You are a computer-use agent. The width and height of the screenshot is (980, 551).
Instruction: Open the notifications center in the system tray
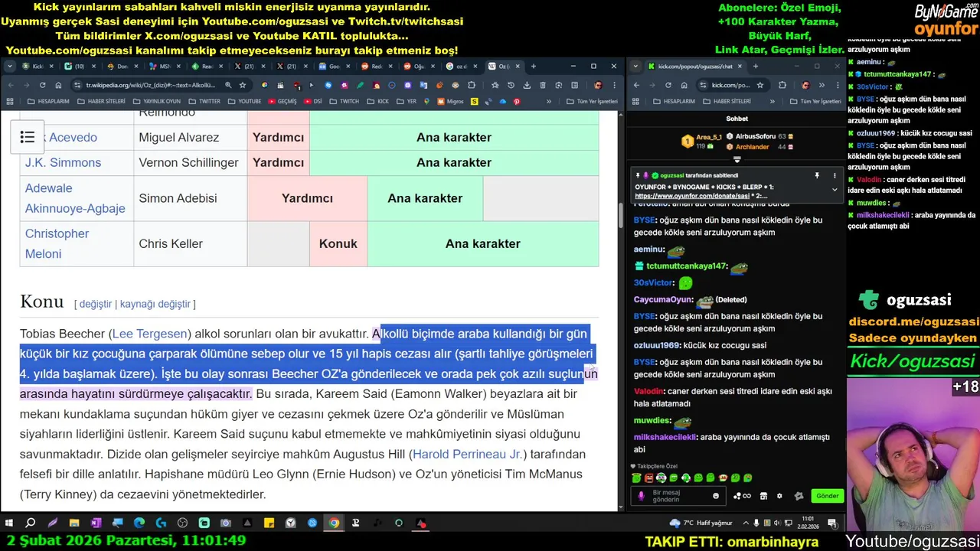(x=832, y=523)
